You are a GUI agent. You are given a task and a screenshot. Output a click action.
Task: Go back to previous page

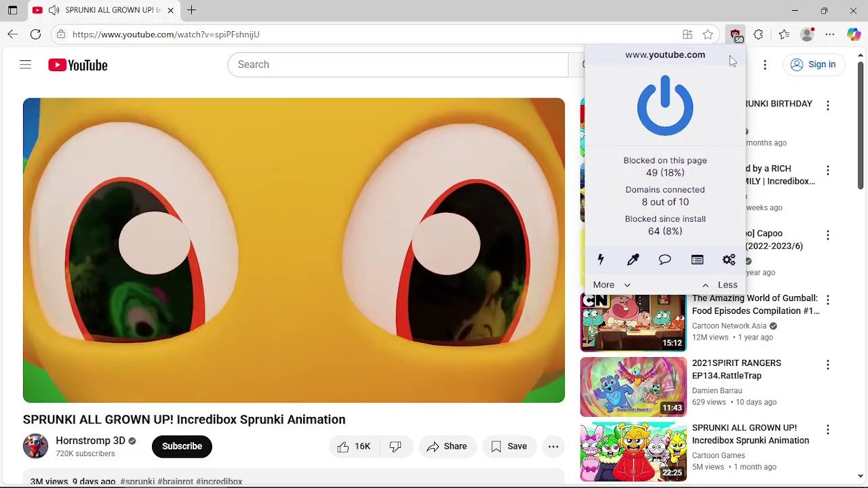point(13,35)
